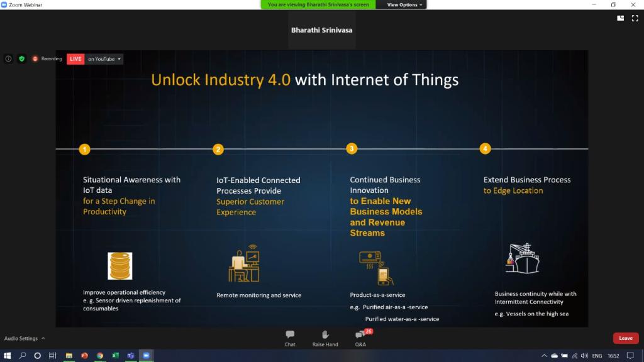Switch to Excel in the taskbar

click(x=116, y=356)
